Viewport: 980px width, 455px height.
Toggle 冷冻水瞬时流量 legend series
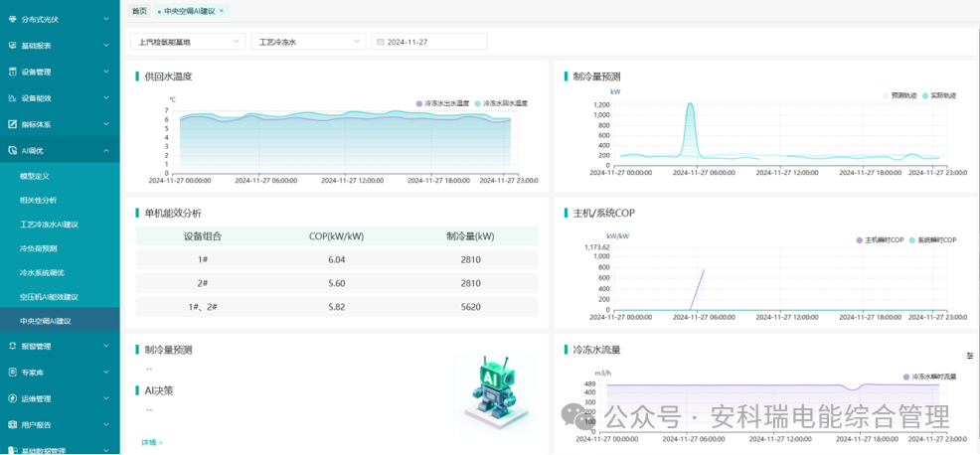(930, 377)
